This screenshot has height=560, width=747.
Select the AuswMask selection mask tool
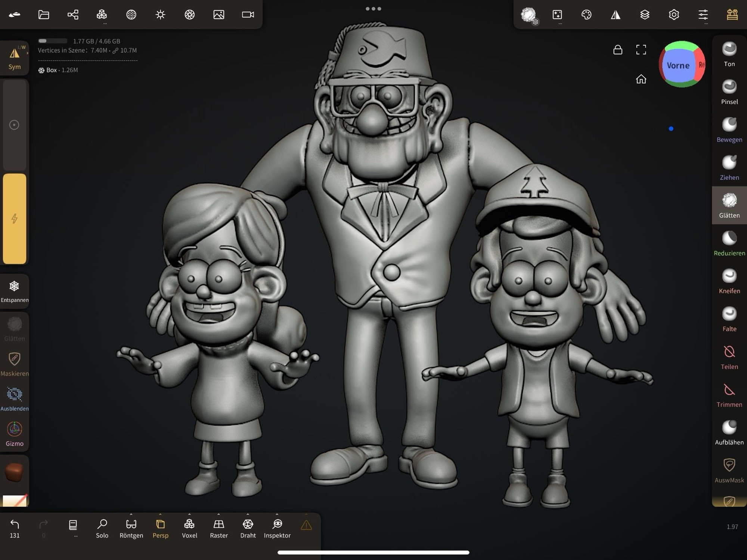(x=729, y=470)
